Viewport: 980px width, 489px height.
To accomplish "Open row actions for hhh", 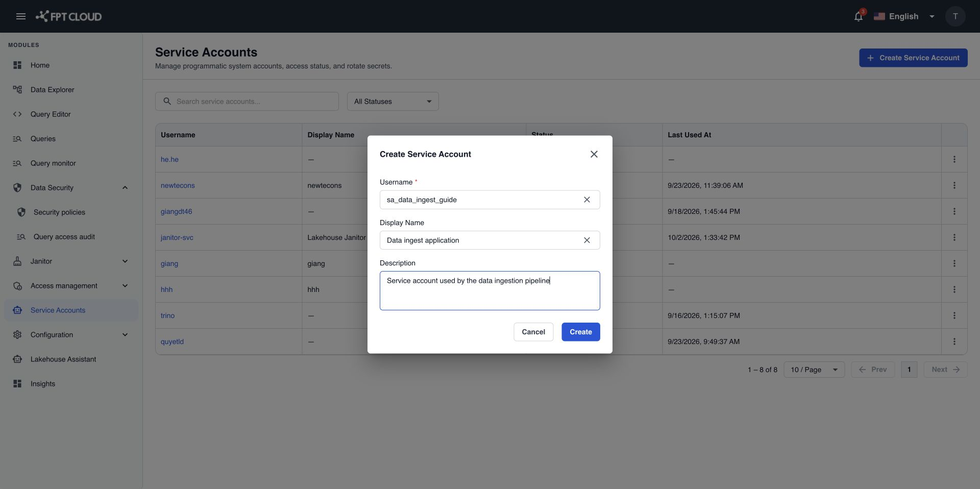I will (954, 289).
